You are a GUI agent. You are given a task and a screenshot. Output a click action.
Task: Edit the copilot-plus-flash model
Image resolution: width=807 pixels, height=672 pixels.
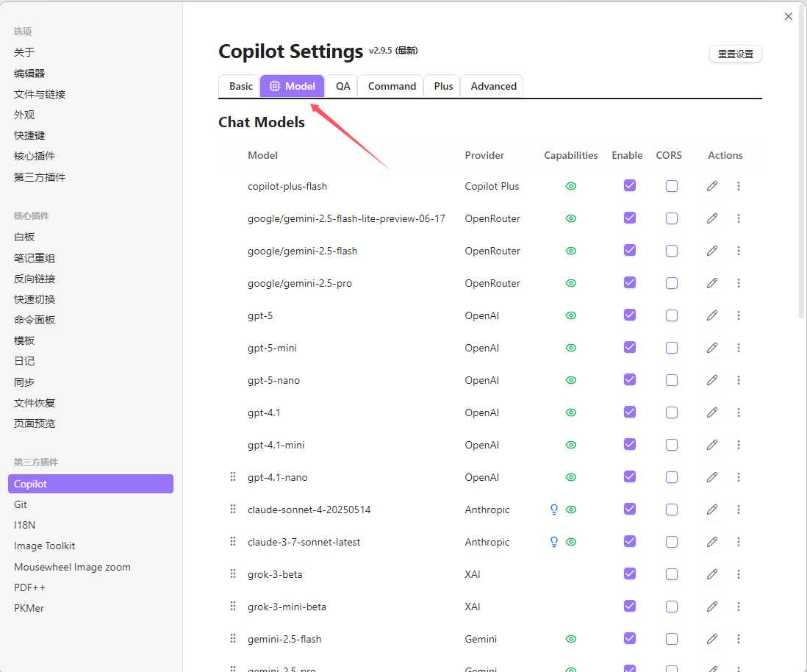click(712, 186)
